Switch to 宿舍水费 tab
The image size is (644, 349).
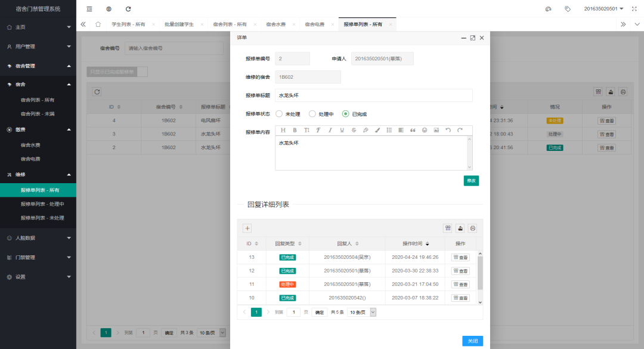point(275,24)
